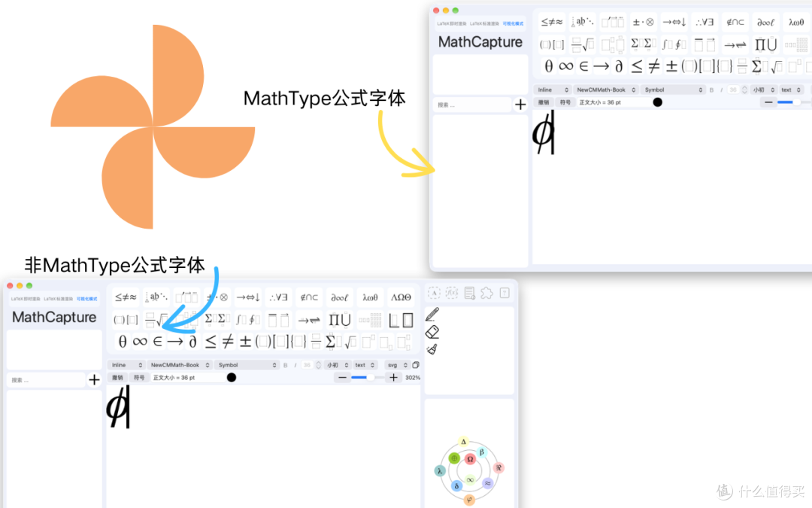Open arrow symbols →⇔↓ palette in upper window

674,22
